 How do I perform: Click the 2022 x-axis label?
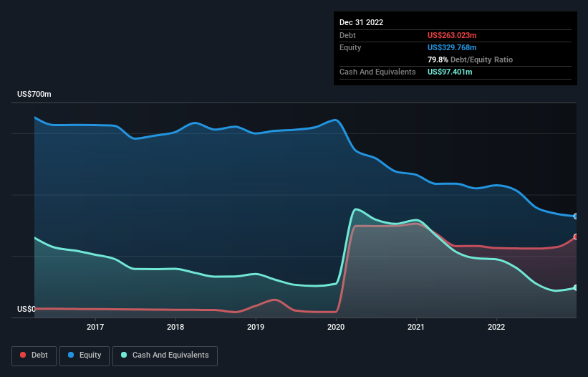(496, 327)
